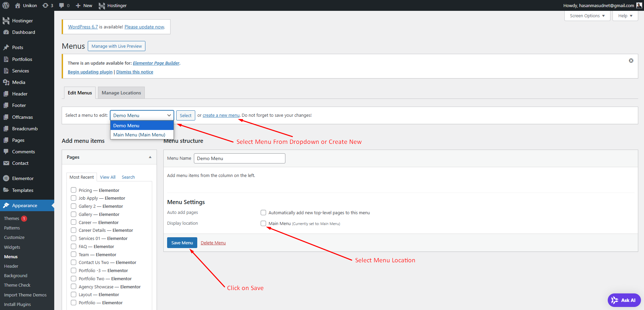The width and height of the screenshot is (644, 310).
Task: Check the Pricing — Elementor page checkbox
Action: point(74,190)
